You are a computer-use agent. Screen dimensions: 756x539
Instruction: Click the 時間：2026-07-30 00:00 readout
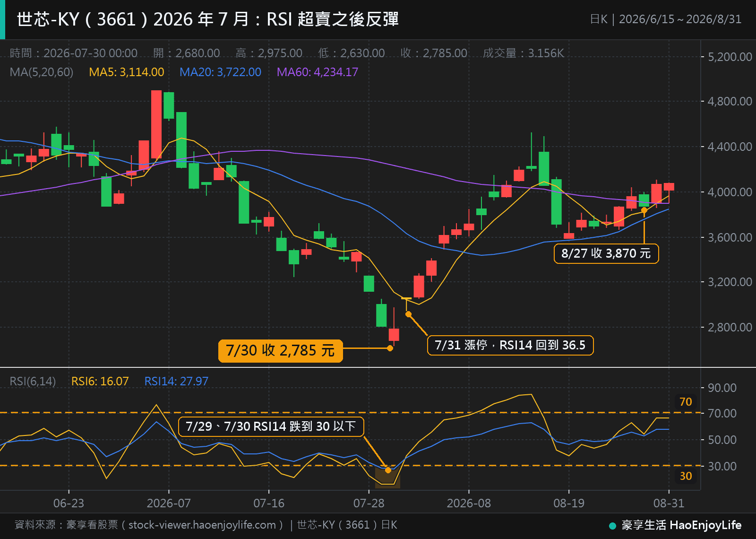[73, 53]
